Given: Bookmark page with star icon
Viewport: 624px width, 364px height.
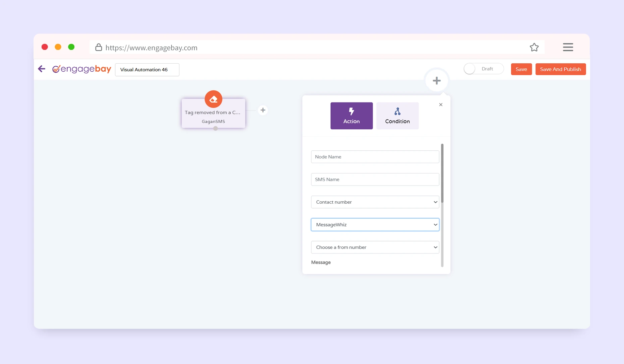Looking at the screenshot, I should [534, 48].
